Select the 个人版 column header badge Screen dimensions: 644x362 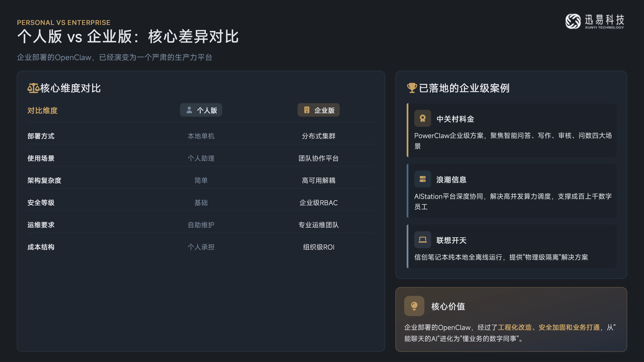pyautogui.click(x=201, y=110)
